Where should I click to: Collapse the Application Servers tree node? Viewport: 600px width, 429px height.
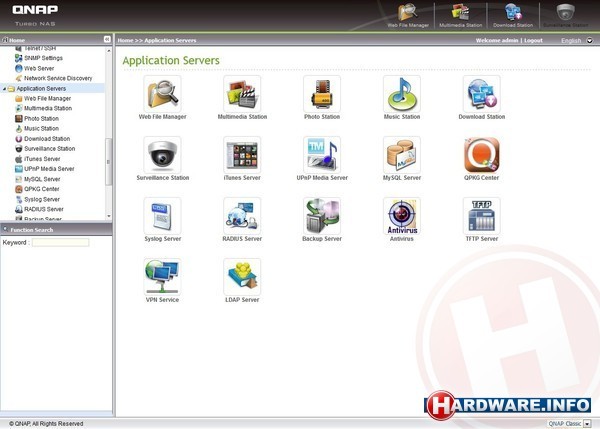[4, 89]
